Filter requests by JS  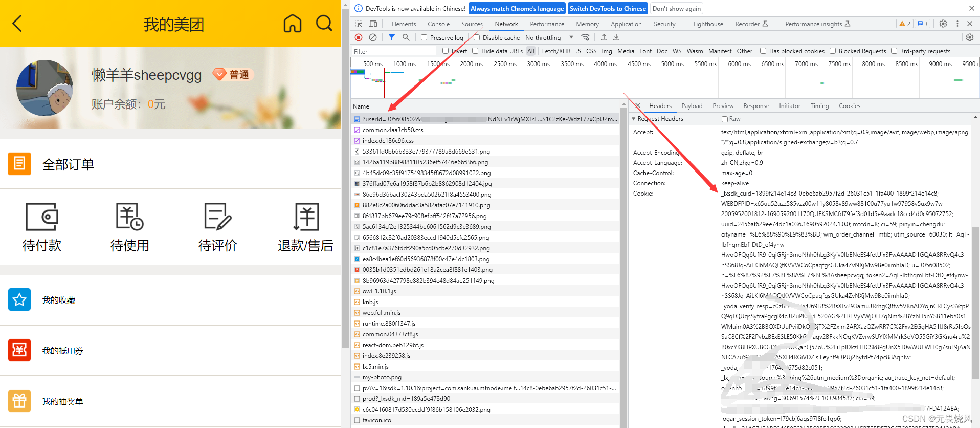(578, 51)
